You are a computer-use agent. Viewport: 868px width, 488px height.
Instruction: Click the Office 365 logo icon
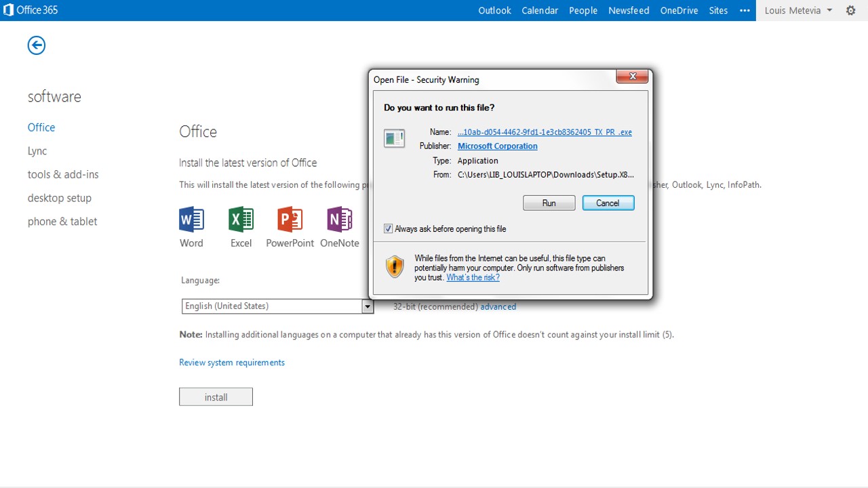8,10
